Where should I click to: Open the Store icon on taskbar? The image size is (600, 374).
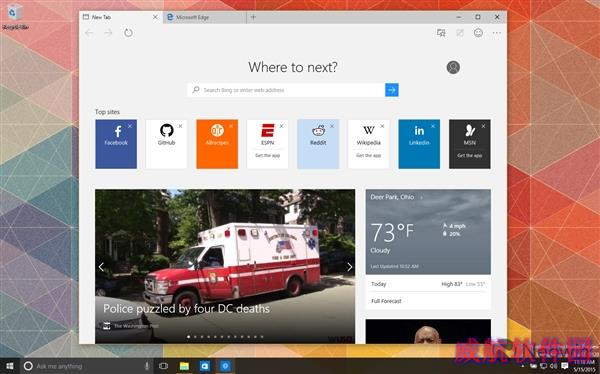point(205,366)
